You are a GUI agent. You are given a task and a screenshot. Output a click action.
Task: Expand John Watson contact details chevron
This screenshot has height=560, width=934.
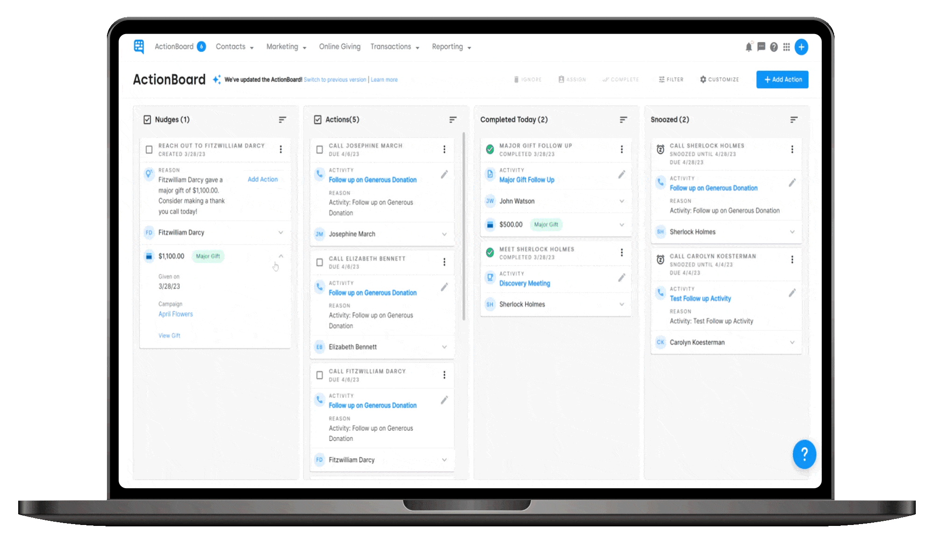pyautogui.click(x=622, y=201)
